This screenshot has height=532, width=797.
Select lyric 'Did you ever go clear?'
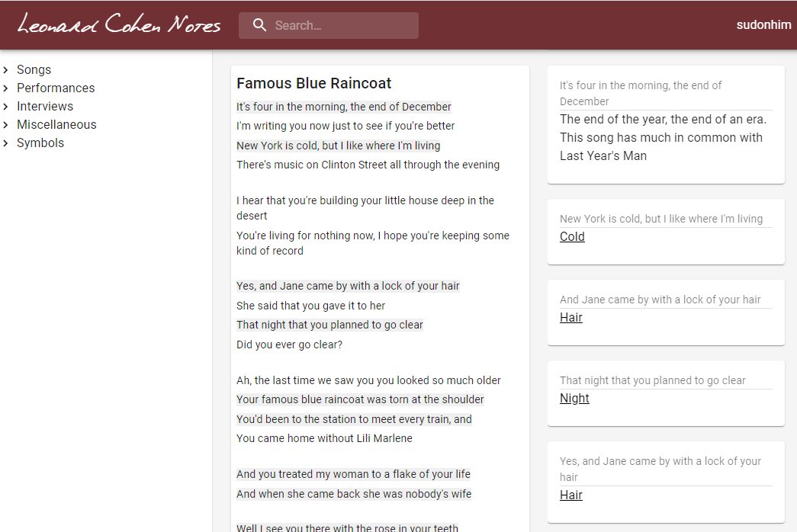pos(289,345)
